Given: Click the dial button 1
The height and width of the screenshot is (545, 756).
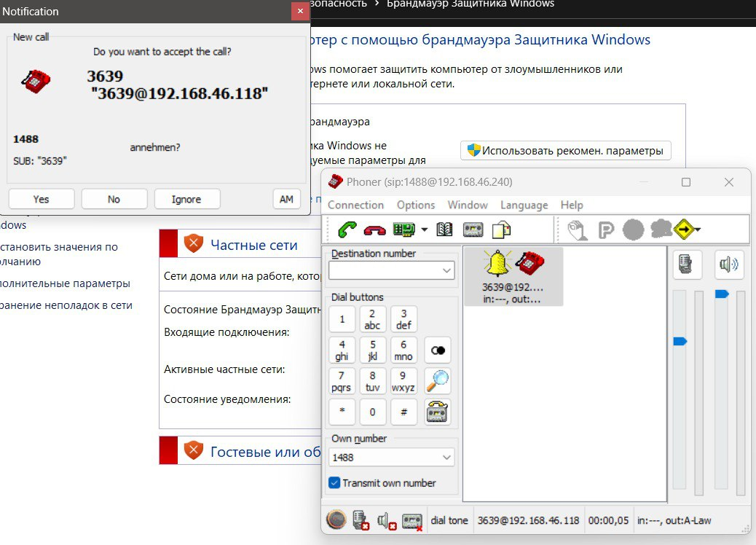Looking at the screenshot, I should click(x=342, y=319).
